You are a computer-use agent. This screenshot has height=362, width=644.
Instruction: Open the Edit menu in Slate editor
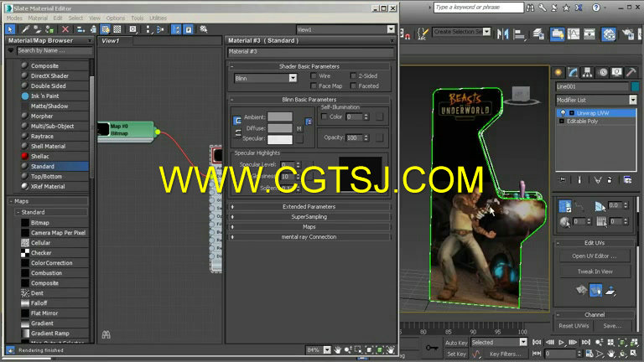coord(58,18)
